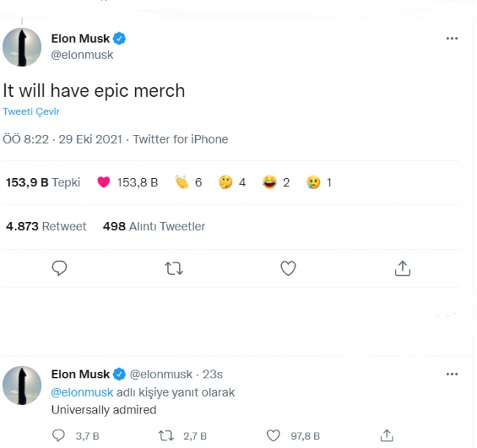View the 4.873 Retweet list
Viewport: 477px width, 448px height.
(x=45, y=227)
